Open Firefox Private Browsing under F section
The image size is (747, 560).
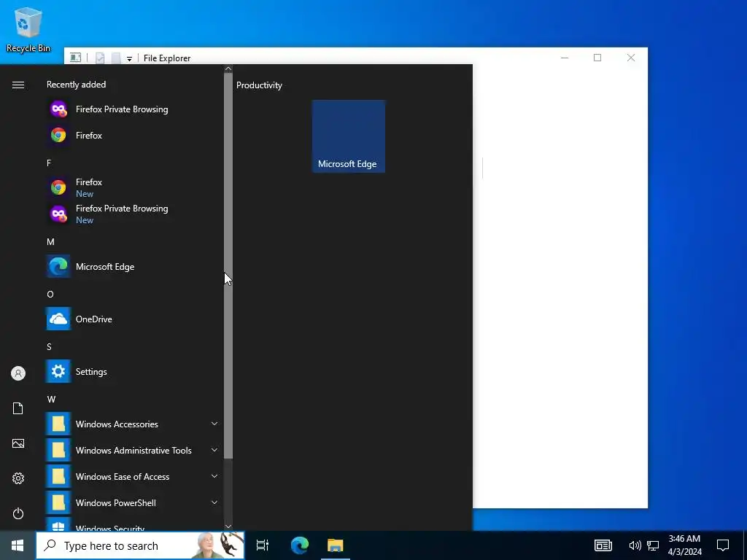click(133, 214)
